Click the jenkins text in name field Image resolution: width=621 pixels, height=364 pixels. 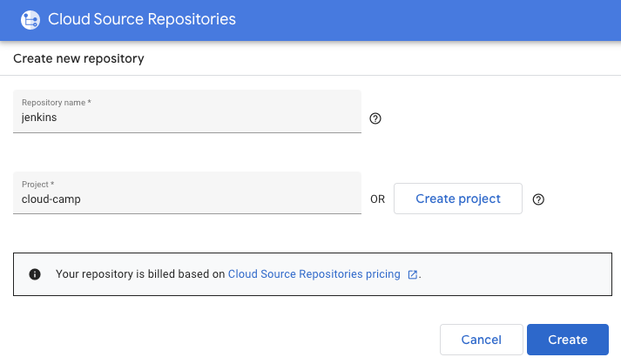(x=39, y=118)
